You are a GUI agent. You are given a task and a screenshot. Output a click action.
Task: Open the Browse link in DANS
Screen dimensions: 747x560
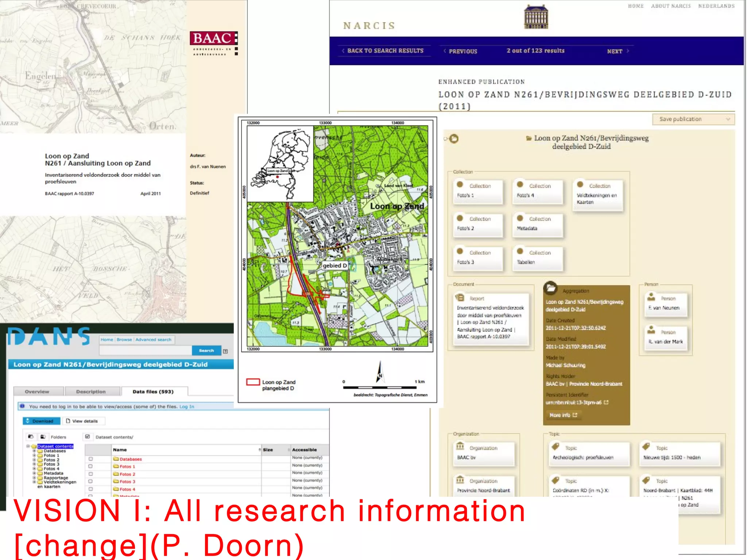124,339
